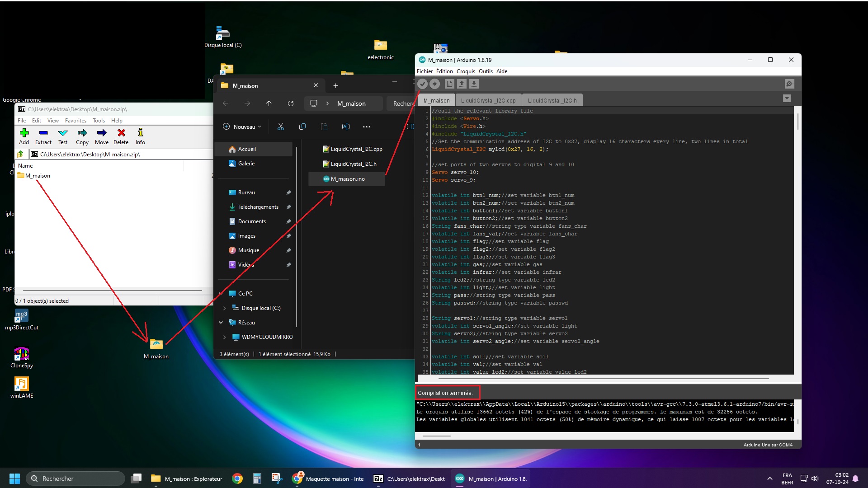Click the Arduino Upload arrow button

pyautogui.click(x=434, y=84)
